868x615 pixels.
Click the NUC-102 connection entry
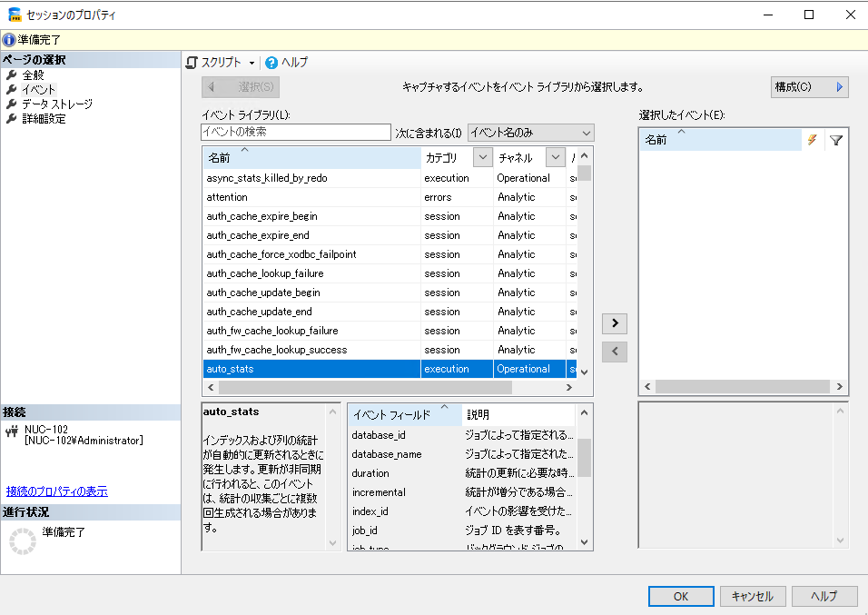tap(83, 435)
